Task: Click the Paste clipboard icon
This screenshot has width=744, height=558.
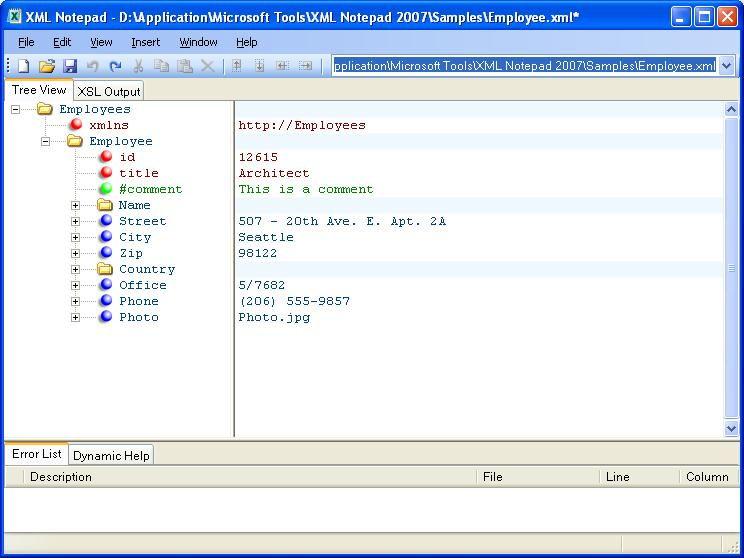Action: (x=185, y=66)
